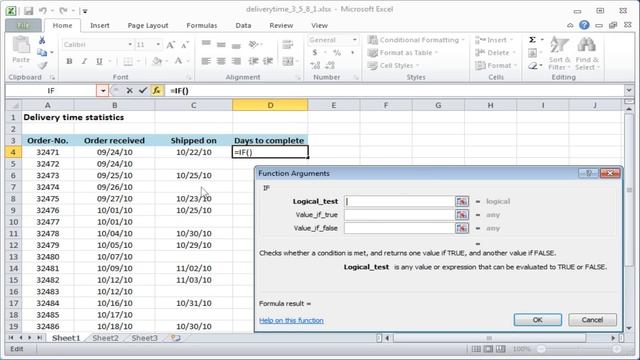The image size is (640, 360).
Task: Click the Percent Style icon
Action: pyautogui.click(x=337, y=53)
